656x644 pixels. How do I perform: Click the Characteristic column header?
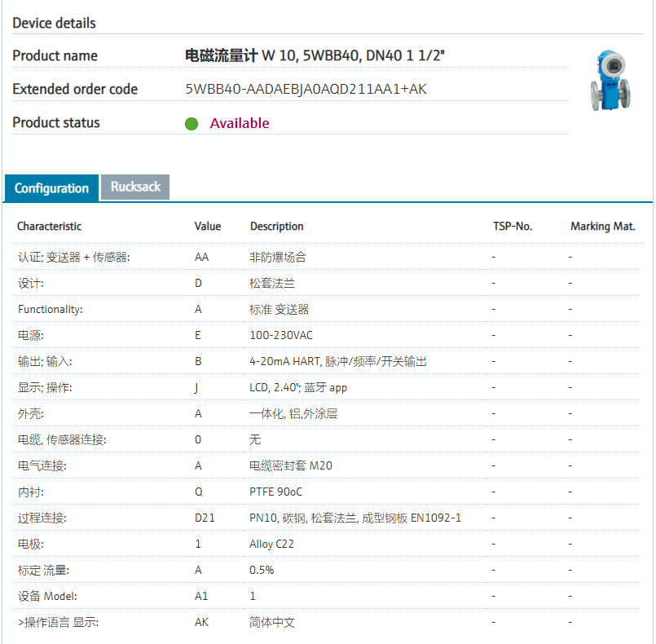[x=49, y=226]
